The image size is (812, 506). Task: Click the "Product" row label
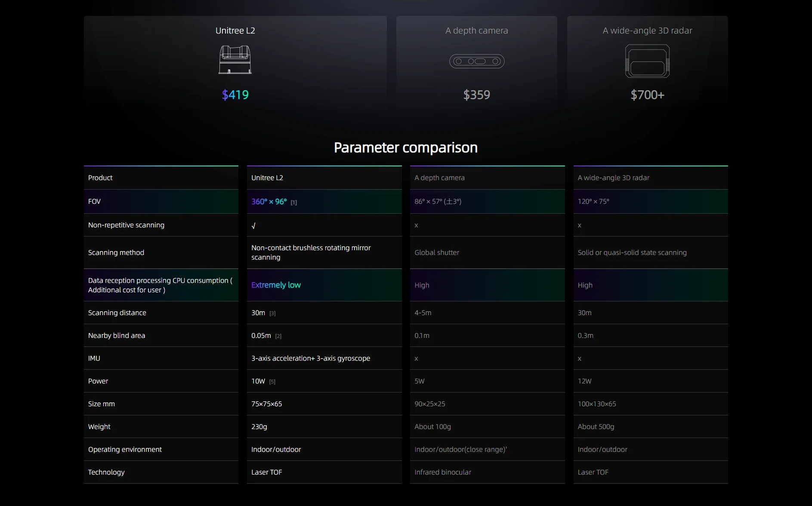[x=100, y=178]
